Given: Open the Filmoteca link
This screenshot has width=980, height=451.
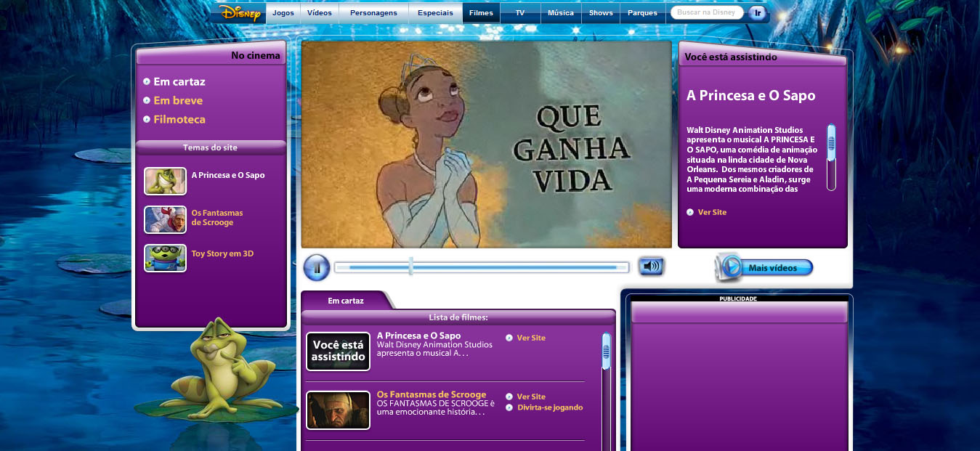Looking at the screenshot, I should click(x=179, y=119).
